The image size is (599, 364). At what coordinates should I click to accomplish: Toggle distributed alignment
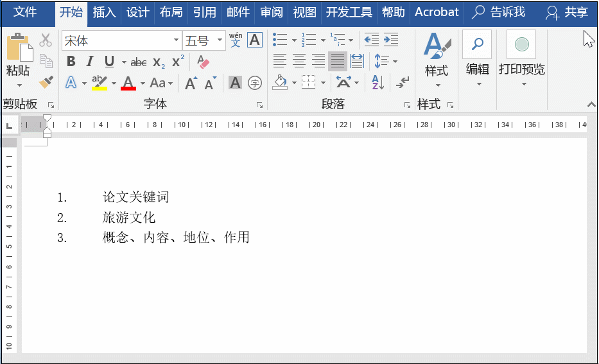pos(357,61)
